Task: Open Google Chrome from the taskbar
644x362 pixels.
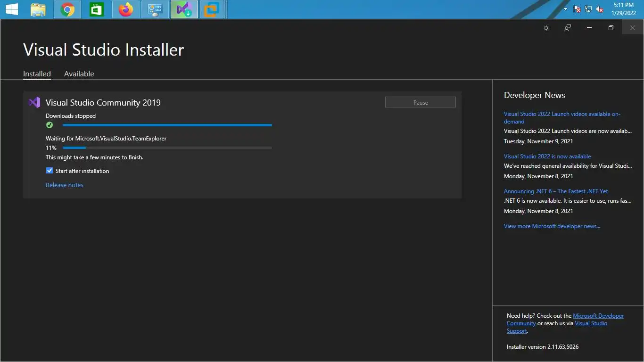Action: [67, 9]
